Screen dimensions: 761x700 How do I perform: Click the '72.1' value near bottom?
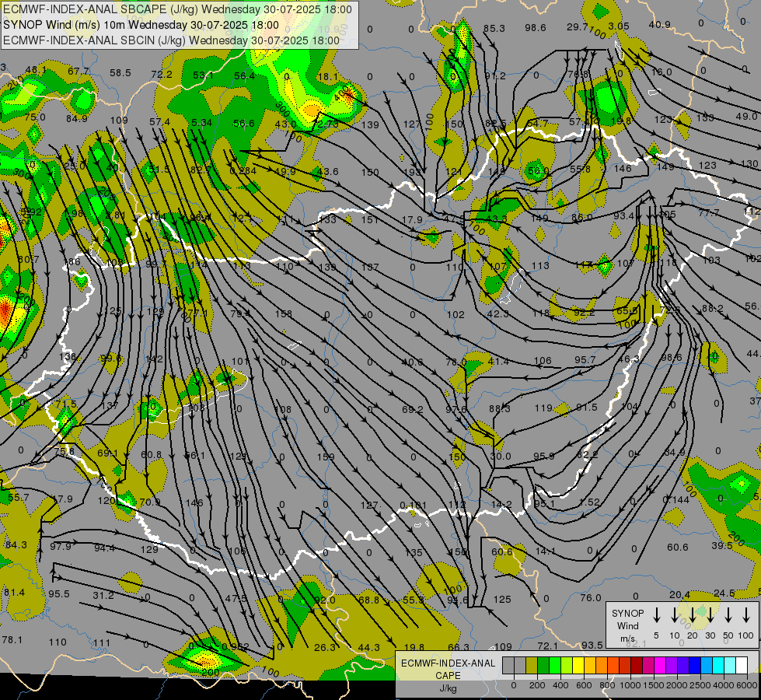tap(547, 646)
